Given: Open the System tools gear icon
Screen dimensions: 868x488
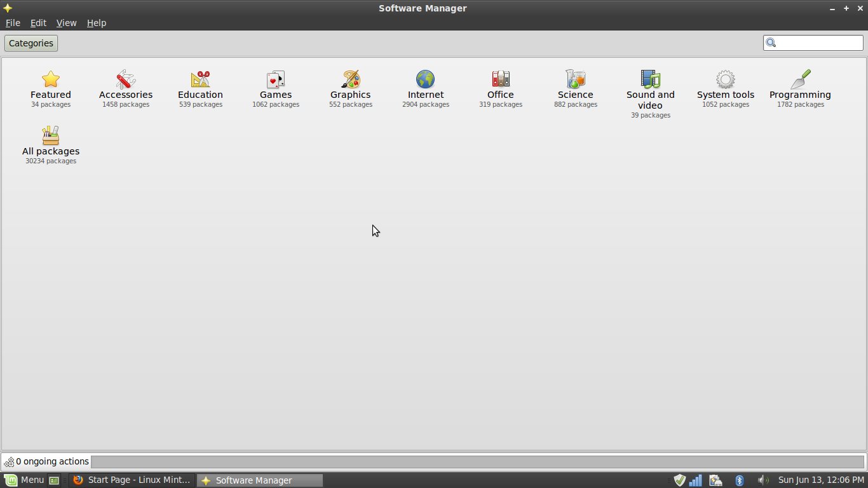Looking at the screenshot, I should click(726, 79).
